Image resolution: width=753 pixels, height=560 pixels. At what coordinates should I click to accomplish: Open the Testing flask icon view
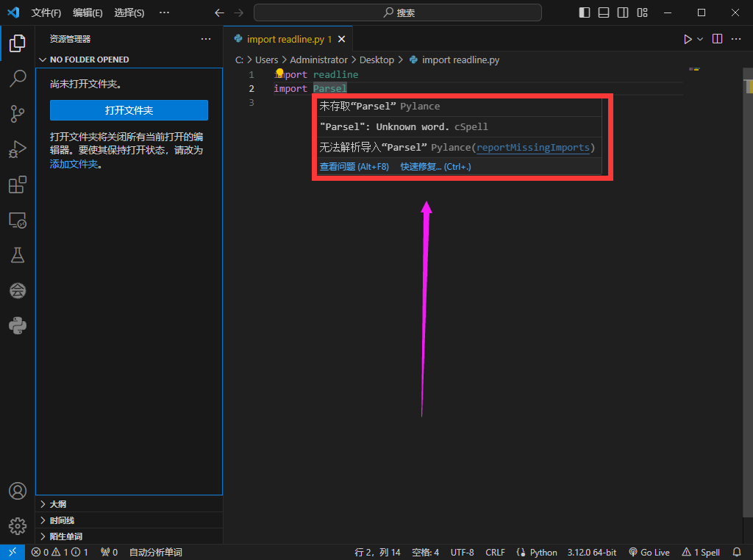(x=18, y=255)
